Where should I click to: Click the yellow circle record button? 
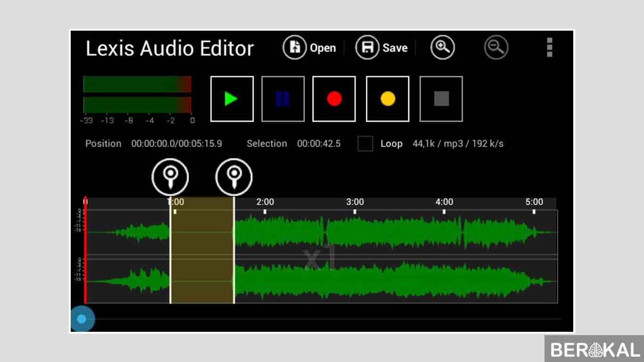point(388,99)
